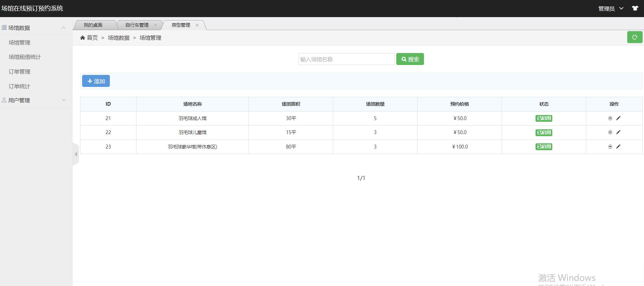Edit the 羽毛球成人馆 row with its pencil icon

coord(618,118)
